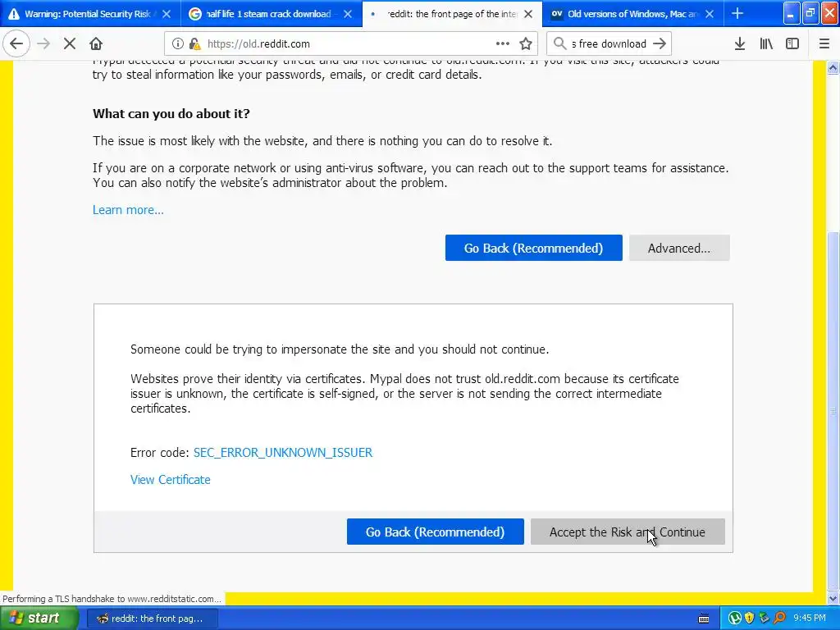This screenshot has height=630, width=840.
Task: Select reddit taskbar window button
Action: [152, 619]
